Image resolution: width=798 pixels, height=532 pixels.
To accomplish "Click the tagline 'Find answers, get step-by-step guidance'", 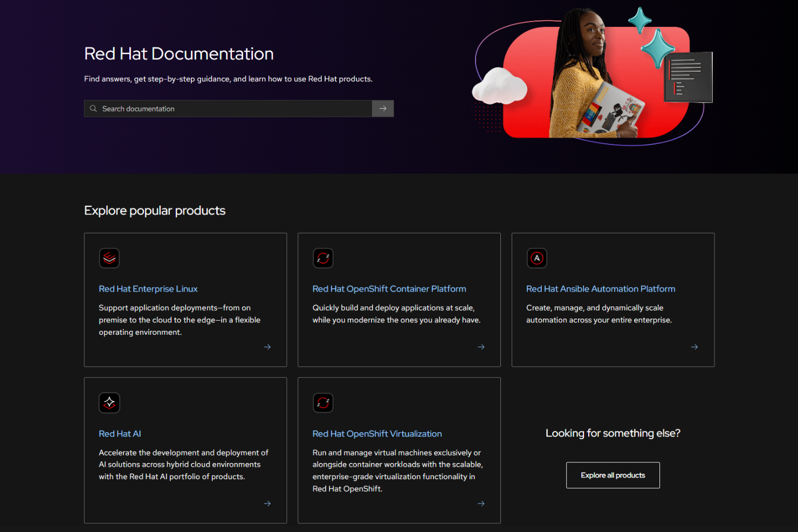I will pos(228,79).
